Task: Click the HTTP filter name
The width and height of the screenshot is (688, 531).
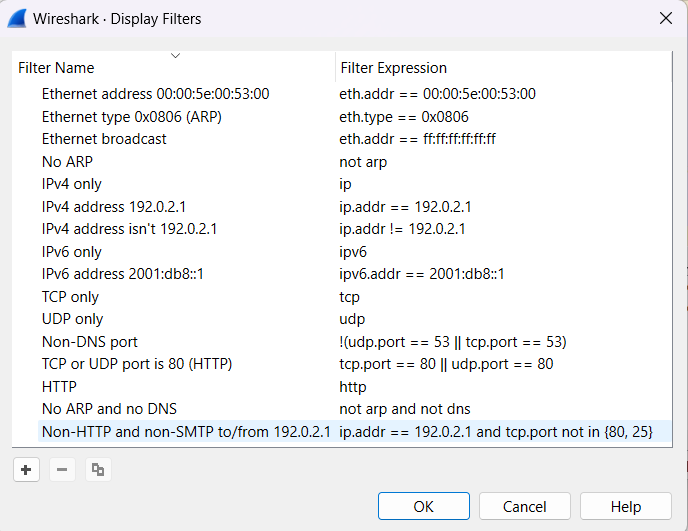Action: click(59, 387)
